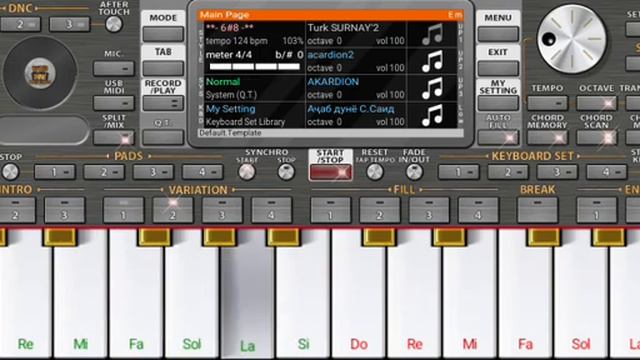Open the style name 6#8 field
This screenshot has width=640, height=360.
point(229,28)
